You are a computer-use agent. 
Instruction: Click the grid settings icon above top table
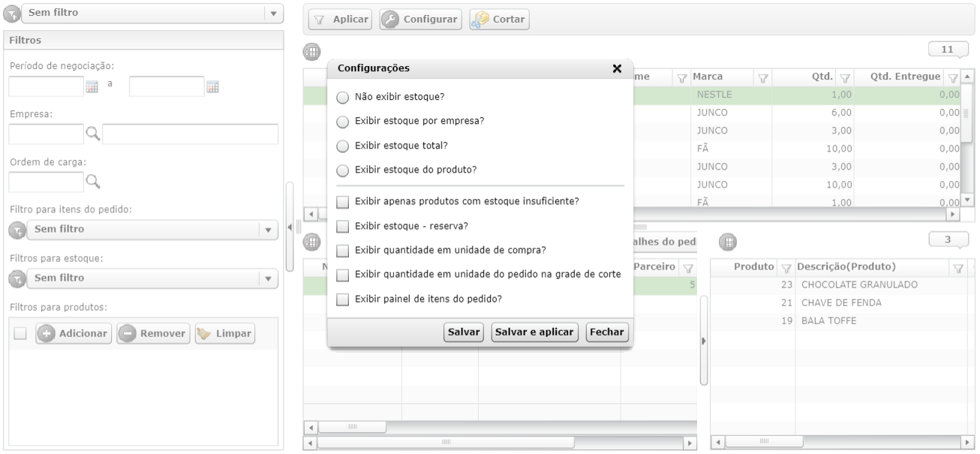[311, 53]
